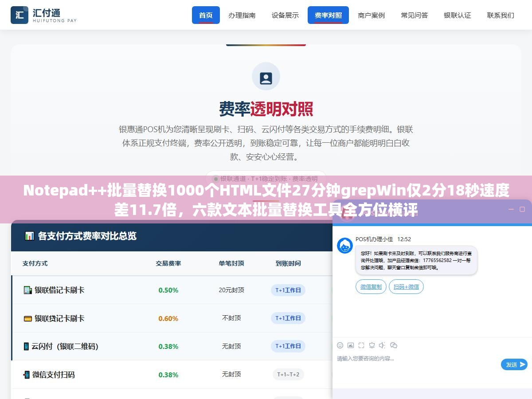
Task: Click the Notepad++批量替换 overlay headline
Action: click(x=266, y=200)
